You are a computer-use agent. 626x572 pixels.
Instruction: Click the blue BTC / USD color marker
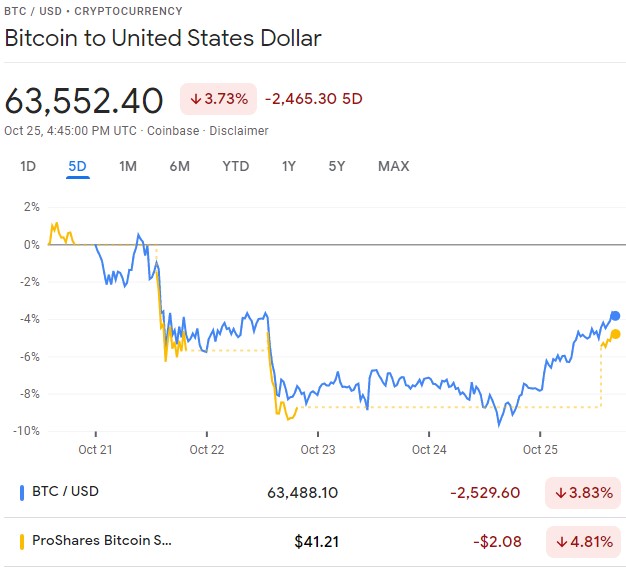(22, 491)
